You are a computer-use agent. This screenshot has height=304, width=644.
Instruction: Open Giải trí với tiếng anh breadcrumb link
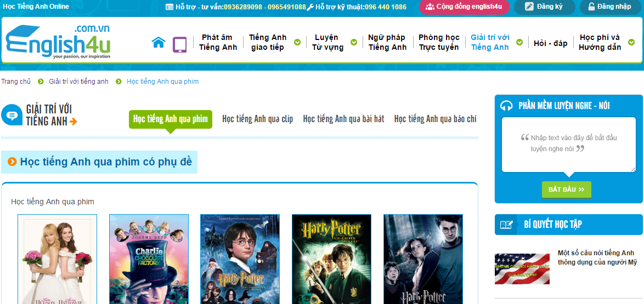tap(78, 82)
